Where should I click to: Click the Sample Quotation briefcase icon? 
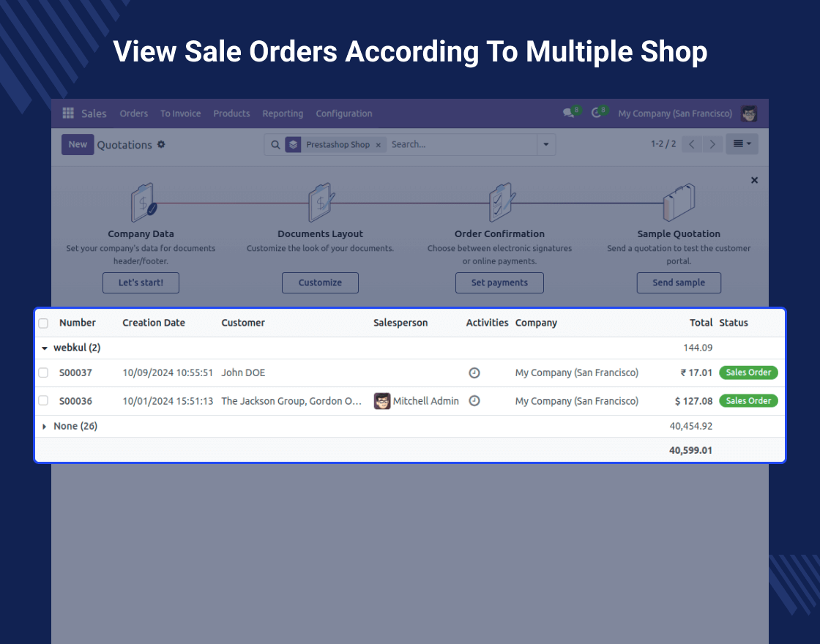pos(679,202)
